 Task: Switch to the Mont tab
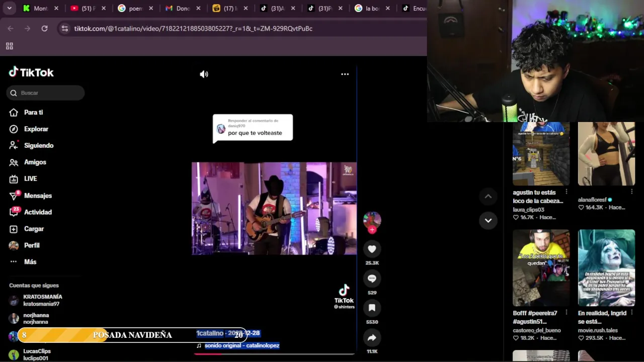click(x=41, y=9)
